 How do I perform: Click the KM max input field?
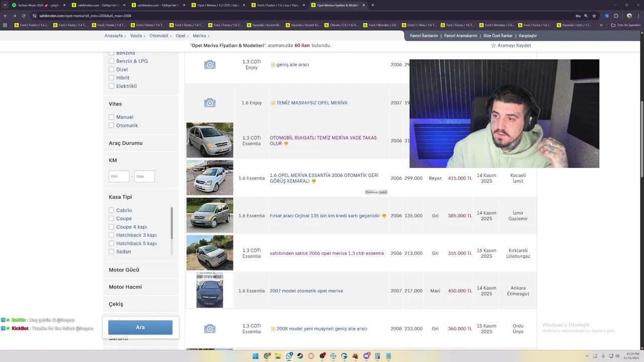[144, 176]
